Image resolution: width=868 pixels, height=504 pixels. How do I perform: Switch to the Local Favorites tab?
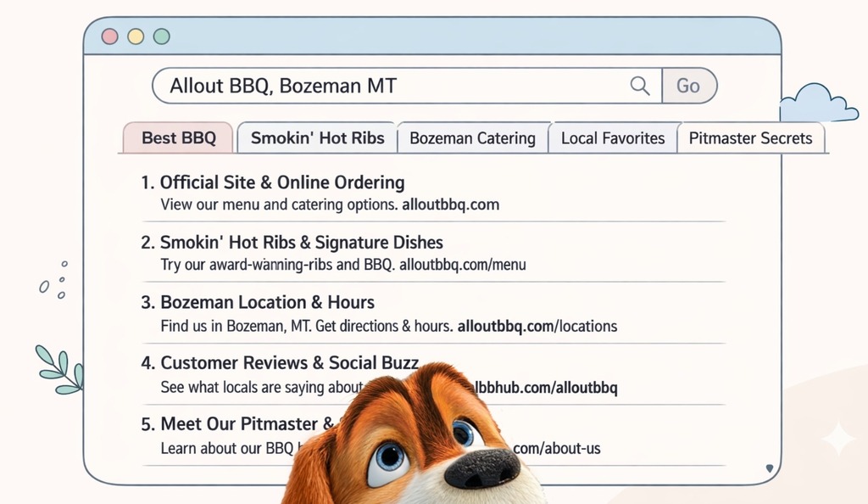click(613, 138)
